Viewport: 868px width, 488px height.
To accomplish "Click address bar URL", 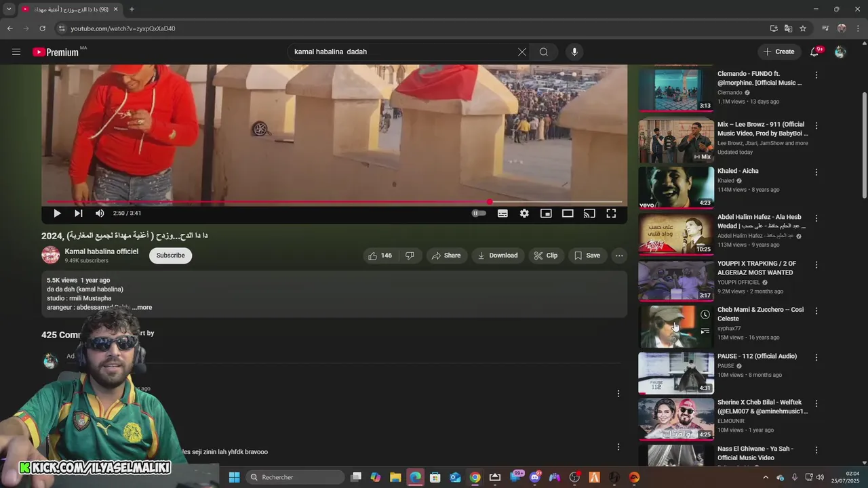I will tap(123, 28).
